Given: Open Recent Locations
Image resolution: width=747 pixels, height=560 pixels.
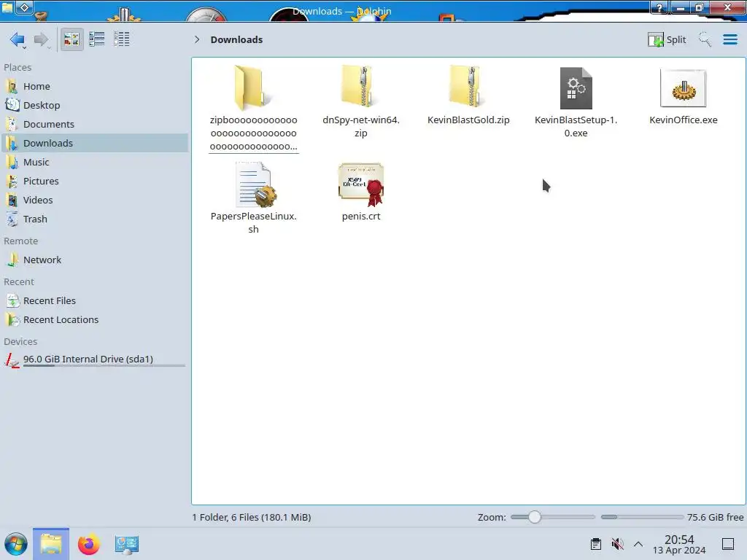Looking at the screenshot, I should [94, 320].
